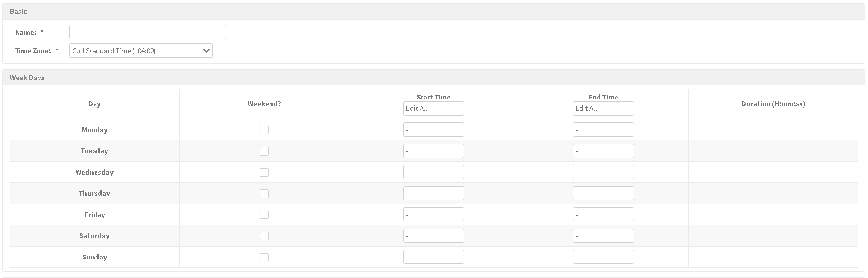This screenshot has width=868, height=278.
Task: Focus the Monday start time field
Action: point(434,130)
